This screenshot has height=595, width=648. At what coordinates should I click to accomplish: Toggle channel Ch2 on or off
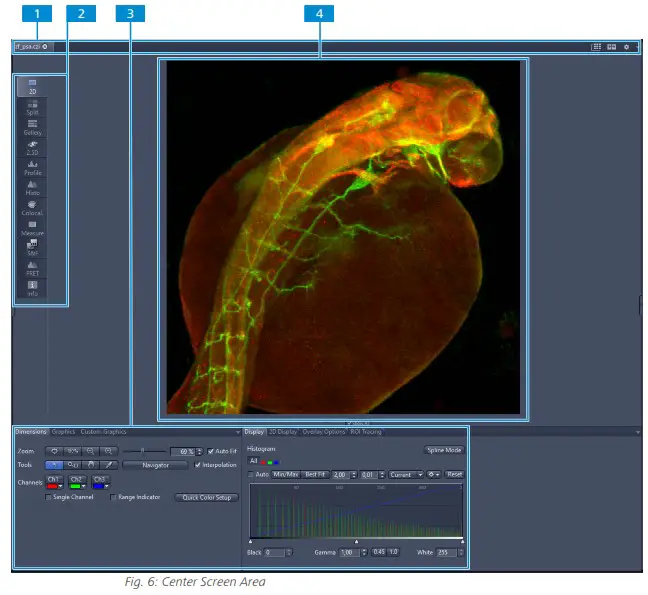(x=76, y=479)
